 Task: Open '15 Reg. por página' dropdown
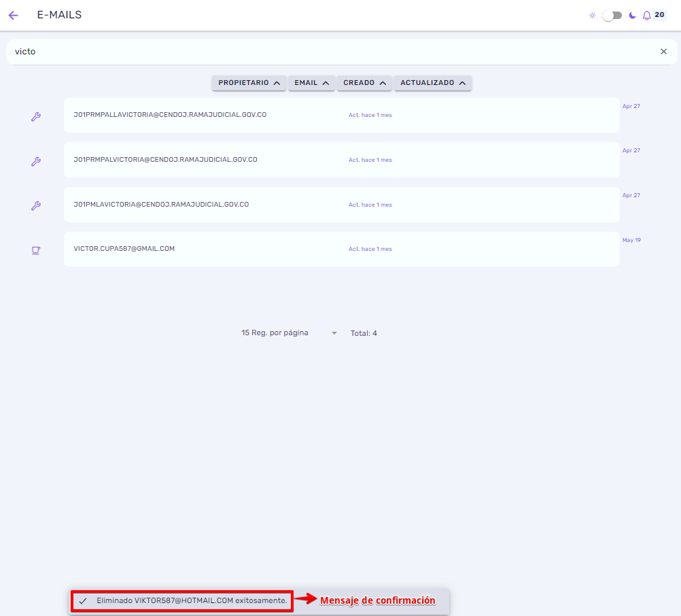point(290,332)
